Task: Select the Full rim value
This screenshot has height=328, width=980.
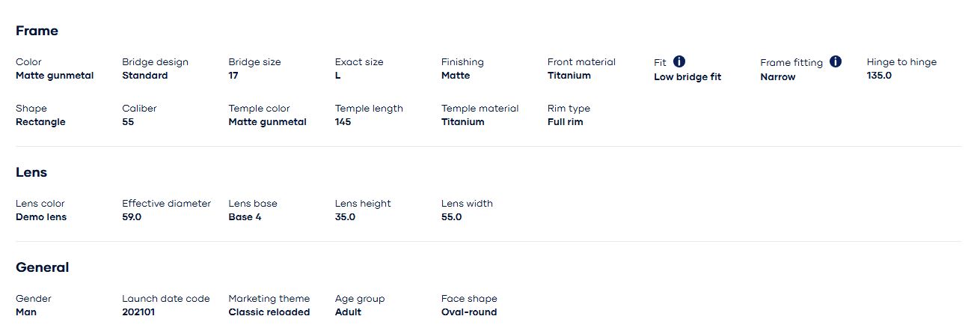Action: [x=566, y=122]
